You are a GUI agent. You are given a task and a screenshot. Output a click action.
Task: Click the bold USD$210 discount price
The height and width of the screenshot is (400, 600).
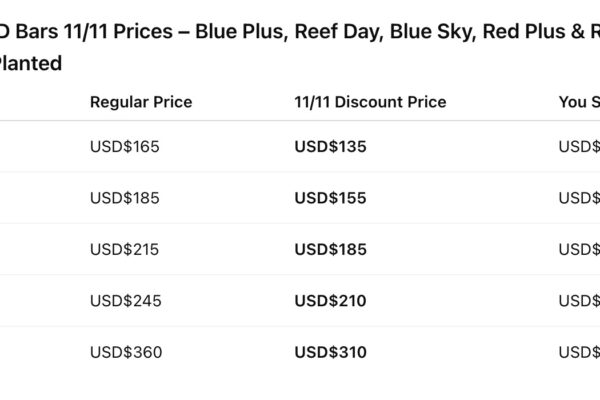coord(330,301)
